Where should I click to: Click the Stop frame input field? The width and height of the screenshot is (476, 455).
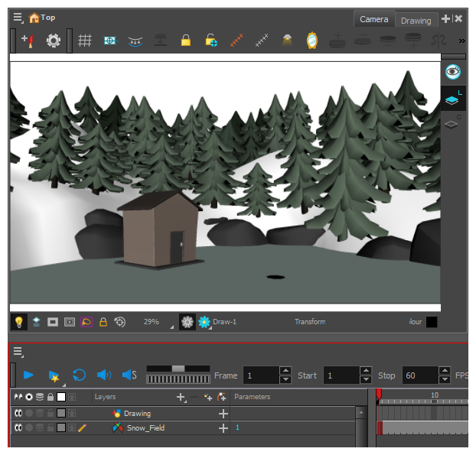pos(419,375)
